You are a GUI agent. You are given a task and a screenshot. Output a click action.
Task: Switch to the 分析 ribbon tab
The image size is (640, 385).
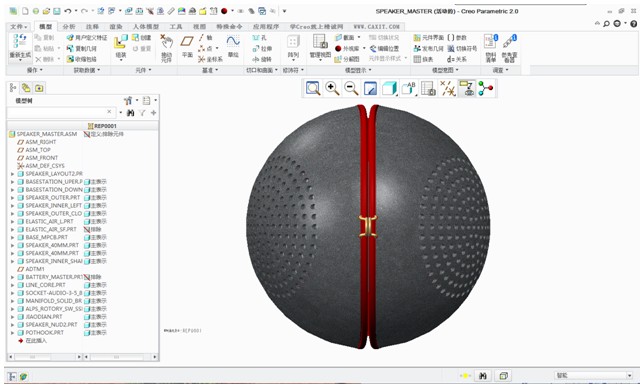pyautogui.click(x=69, y=27)
